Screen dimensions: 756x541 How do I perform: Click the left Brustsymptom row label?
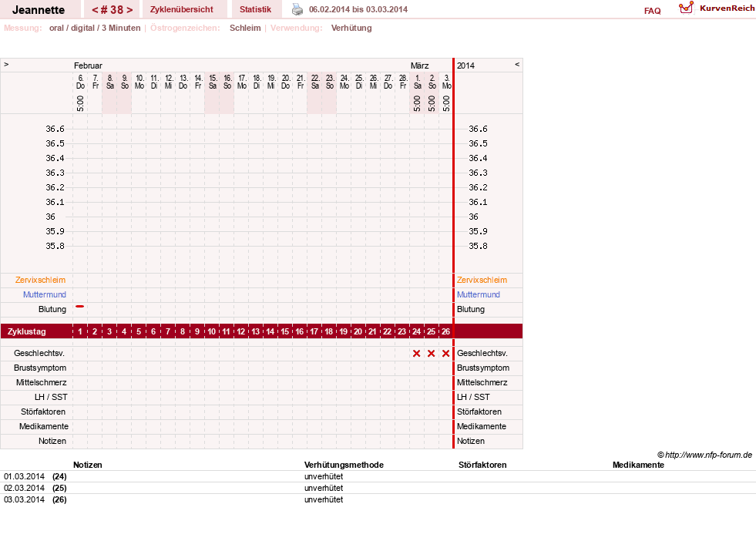40,368
